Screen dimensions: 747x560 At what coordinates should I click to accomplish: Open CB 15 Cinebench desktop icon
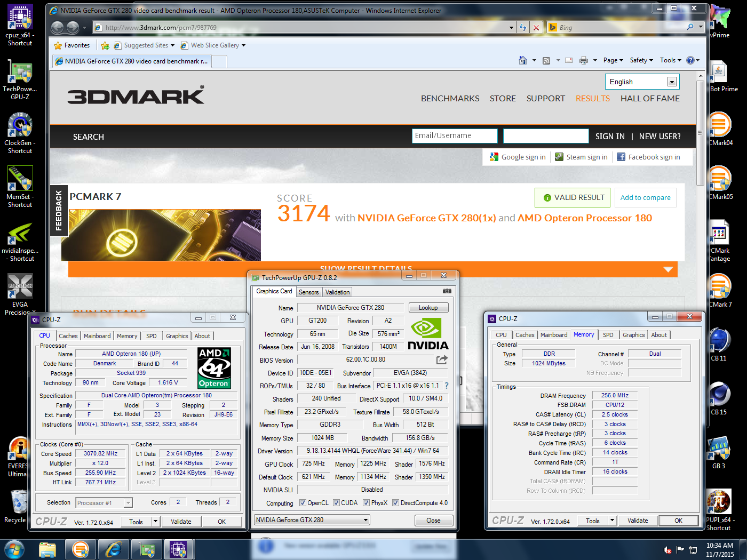[x=719, y=399]
